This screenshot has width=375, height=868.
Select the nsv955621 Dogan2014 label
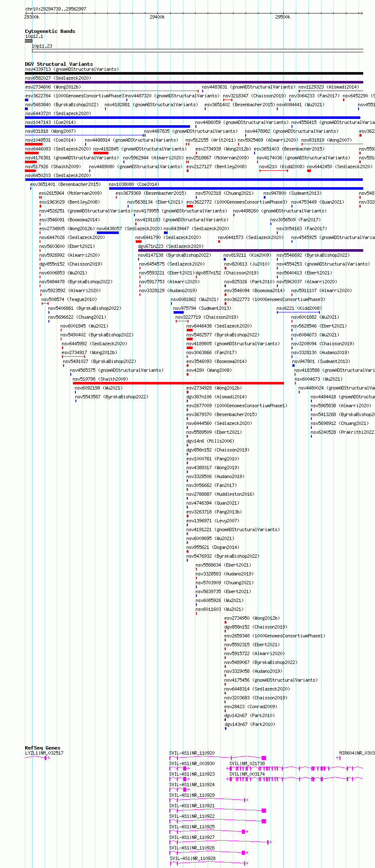coord(213,547)
